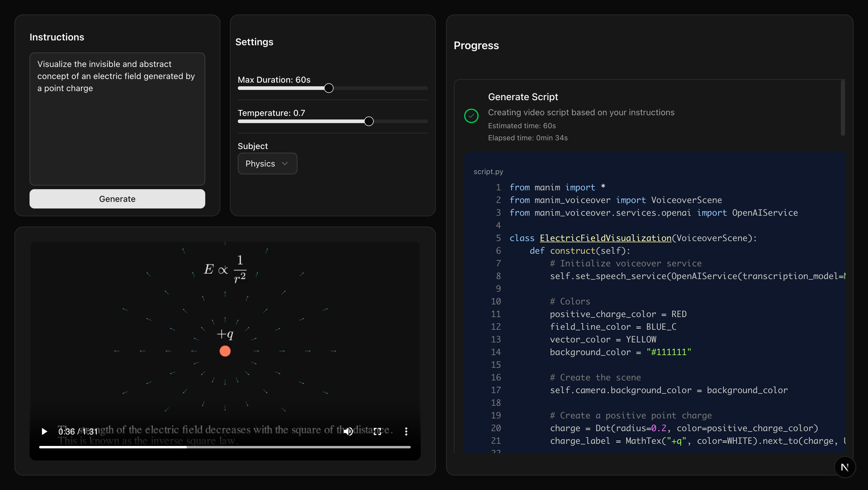
Task: Click the ElectricFieldVisualization class name
Action: coord(605,238)
